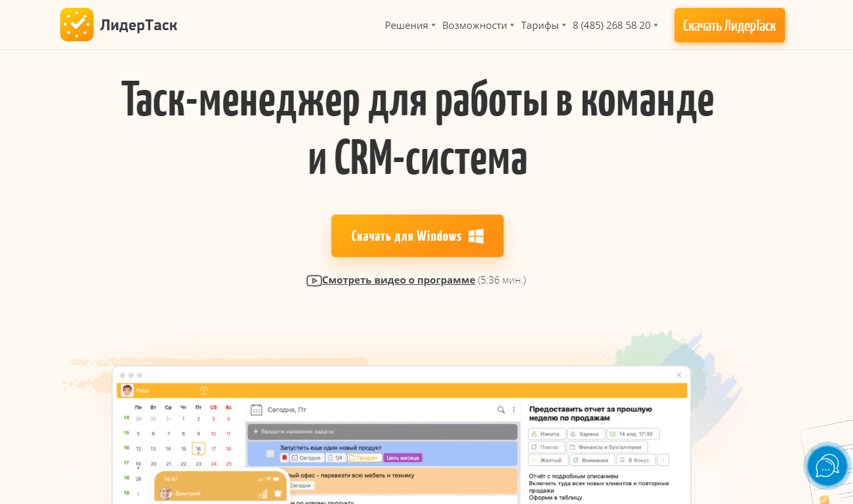Viewport: 853px width, 504px height.
Task: Click the bell icon on mobile preview
Action: (278, 493)
